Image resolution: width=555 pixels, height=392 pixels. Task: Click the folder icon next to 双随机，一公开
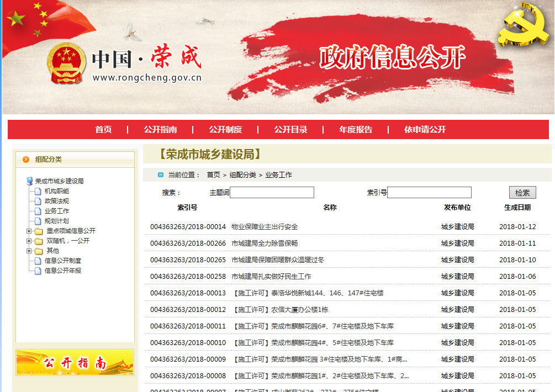click(x=39, y=241)
